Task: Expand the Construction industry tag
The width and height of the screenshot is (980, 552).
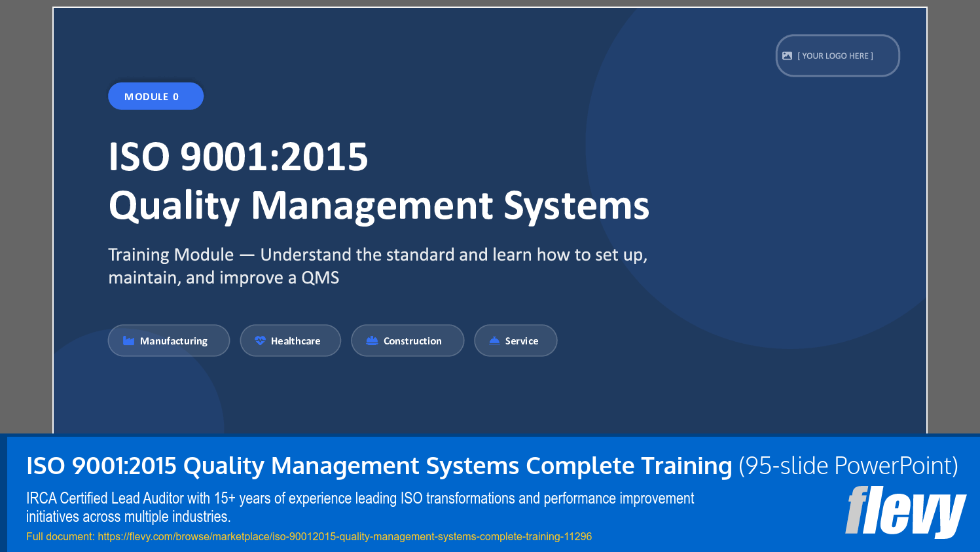Action: click(407, 340)
